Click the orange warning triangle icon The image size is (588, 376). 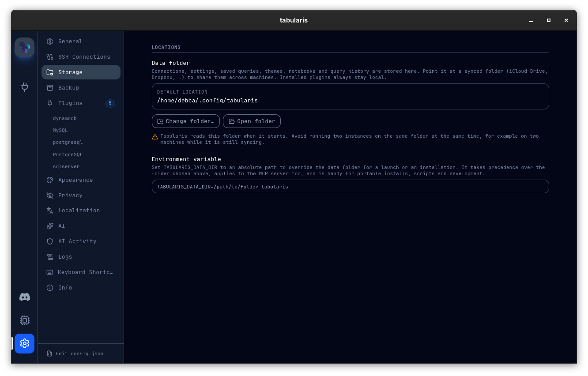coord(155,137)
